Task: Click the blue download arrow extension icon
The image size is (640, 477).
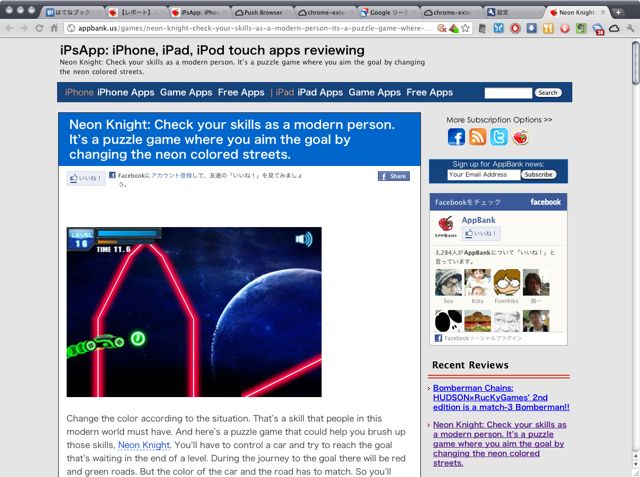Action: pyautogui.click(x=531, y=28)
